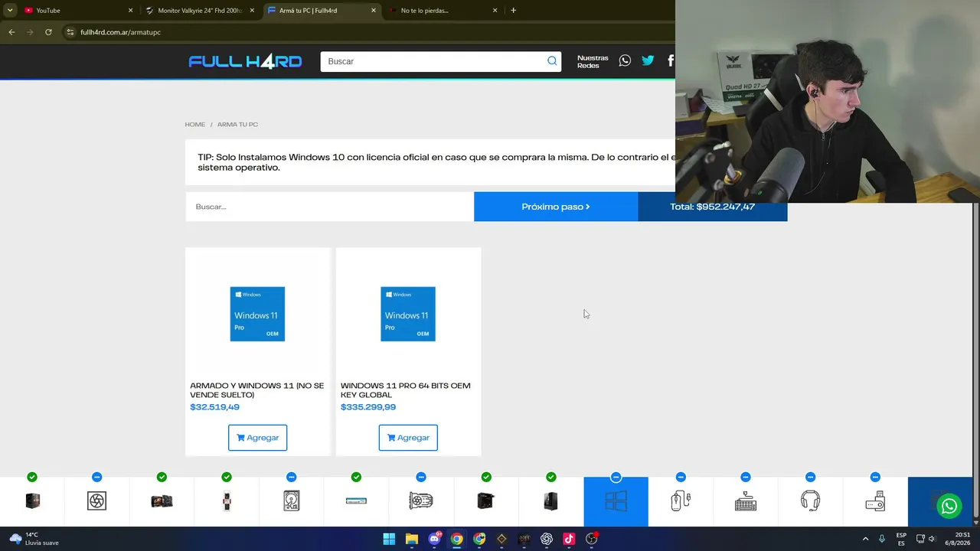This screenshot has width=980, height=551.
Task: Click the Chrome address bar URL
Action: coord(121,32)
